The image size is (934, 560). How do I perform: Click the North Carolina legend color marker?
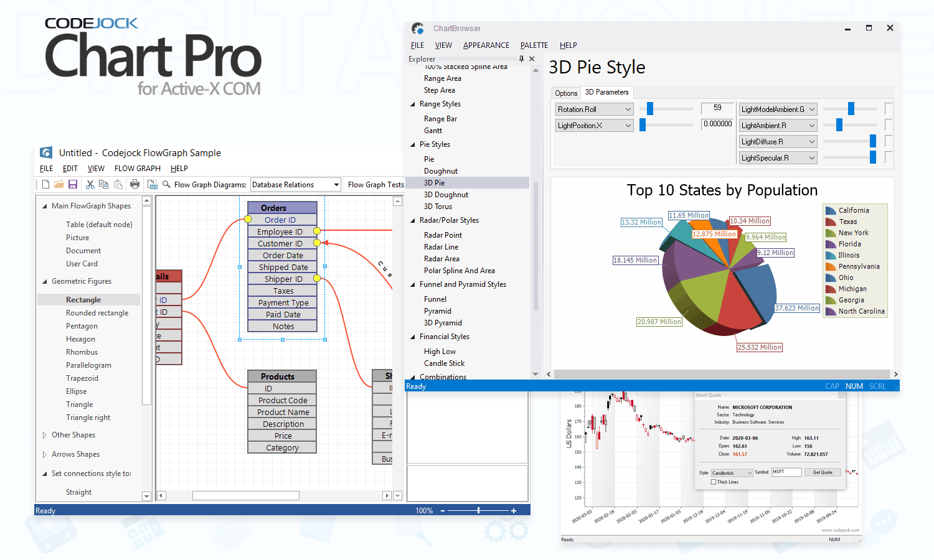831,311
